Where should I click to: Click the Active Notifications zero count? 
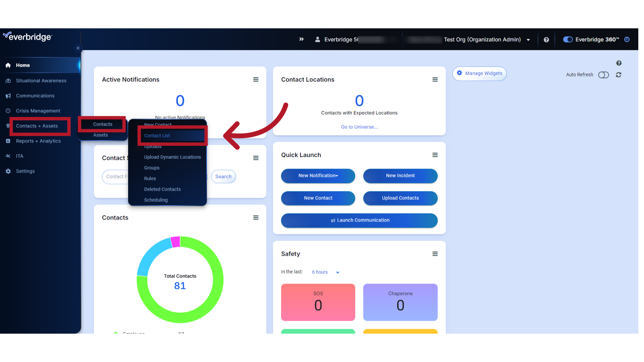(x=180, y=101)
